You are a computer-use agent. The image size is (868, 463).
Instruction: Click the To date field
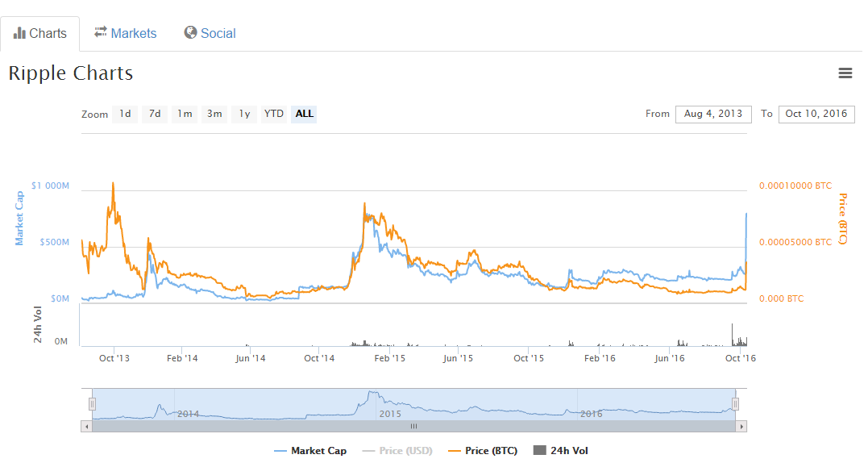pos(816,114)
